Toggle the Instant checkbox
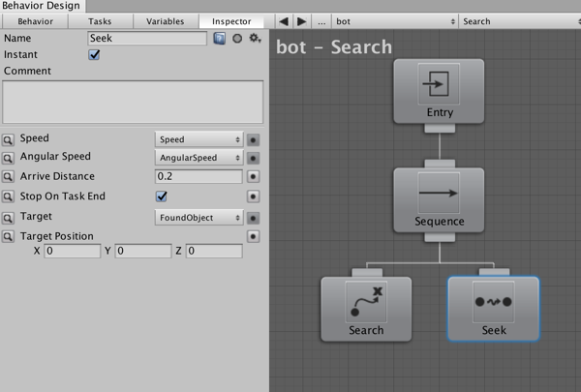The width and height of the screenshot is (581, 392). tap(94, 54)
